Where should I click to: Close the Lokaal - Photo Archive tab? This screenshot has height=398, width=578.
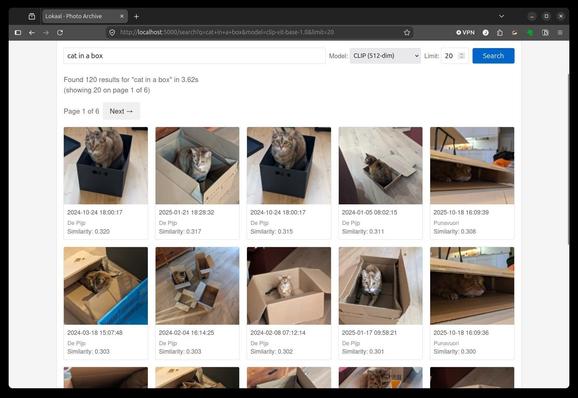122,16
